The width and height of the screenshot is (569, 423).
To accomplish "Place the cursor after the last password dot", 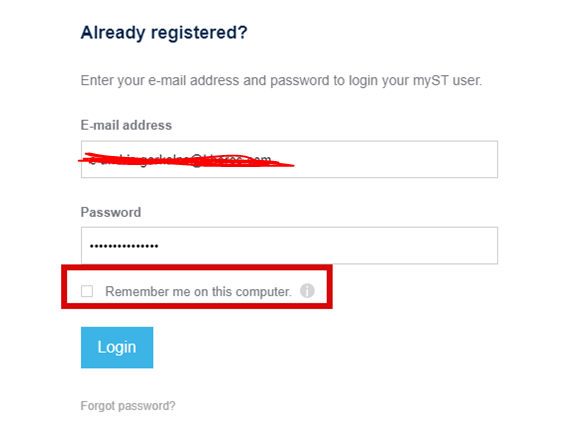I will (160, 246).
